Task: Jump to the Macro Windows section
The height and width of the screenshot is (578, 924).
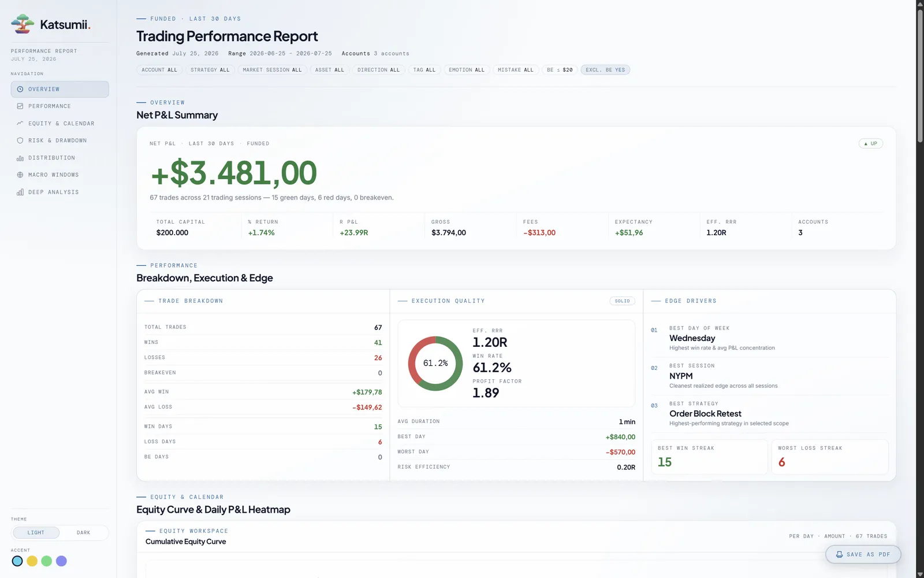Action: [59, 175]
